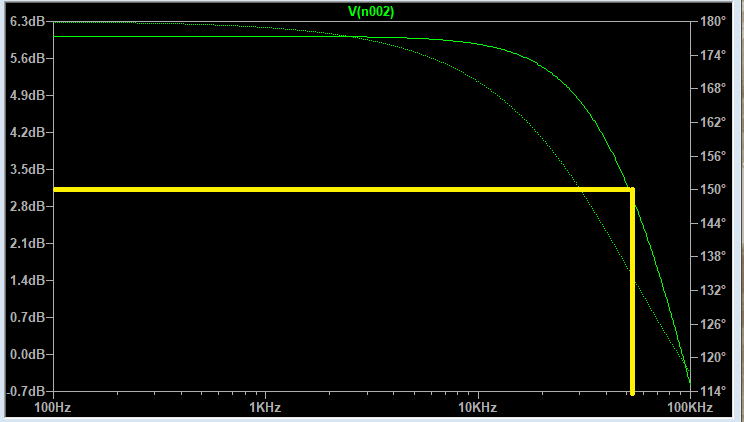Image resolution: width=744 pixels, height=422 pixels.
Task: Click the V(n002) trace label
Action: [371, 12]
